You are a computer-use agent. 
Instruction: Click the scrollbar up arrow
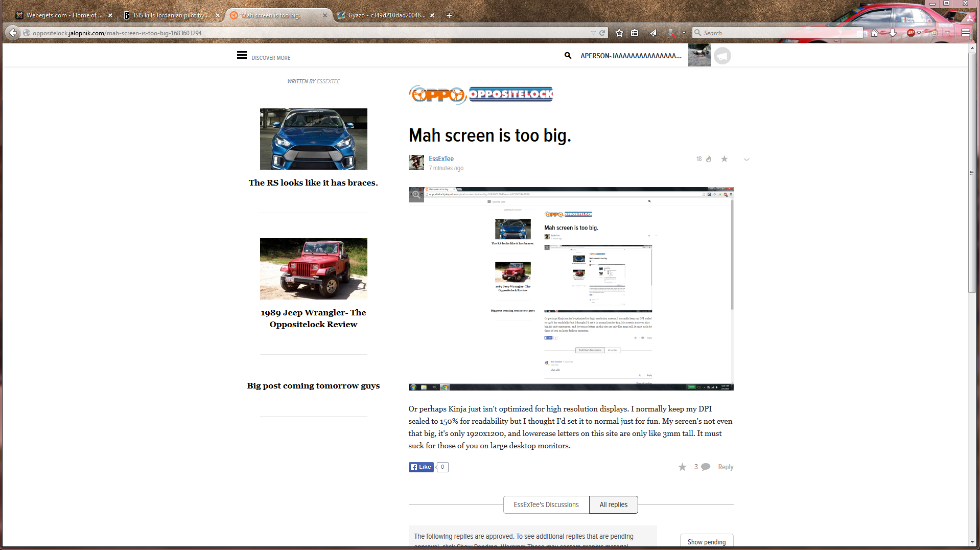(972, 48)
